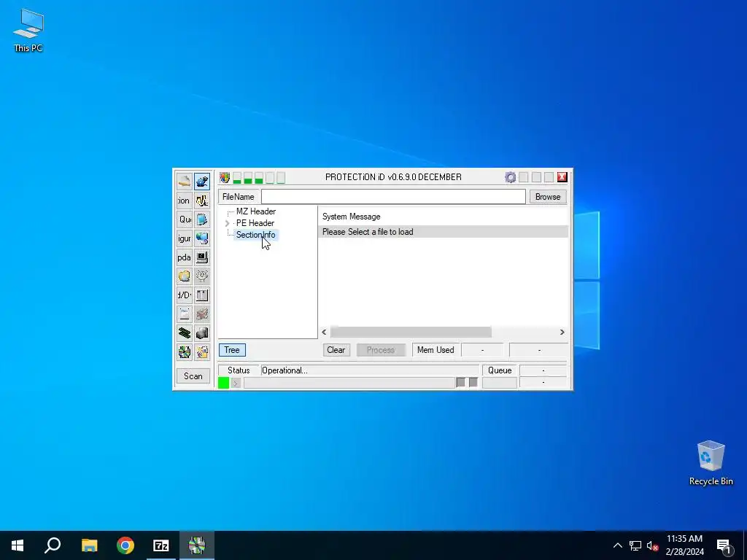Screen dimensions: 747x560
Task: Click the Clear button
Action: pyautogui.click(x=336, y=350)
